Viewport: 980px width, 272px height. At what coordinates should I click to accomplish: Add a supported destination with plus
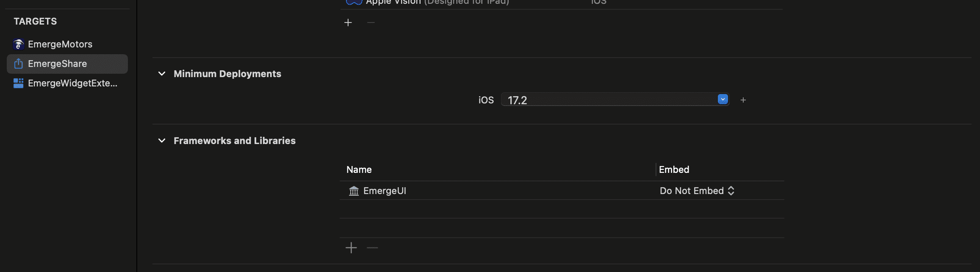tap(348, 22)
